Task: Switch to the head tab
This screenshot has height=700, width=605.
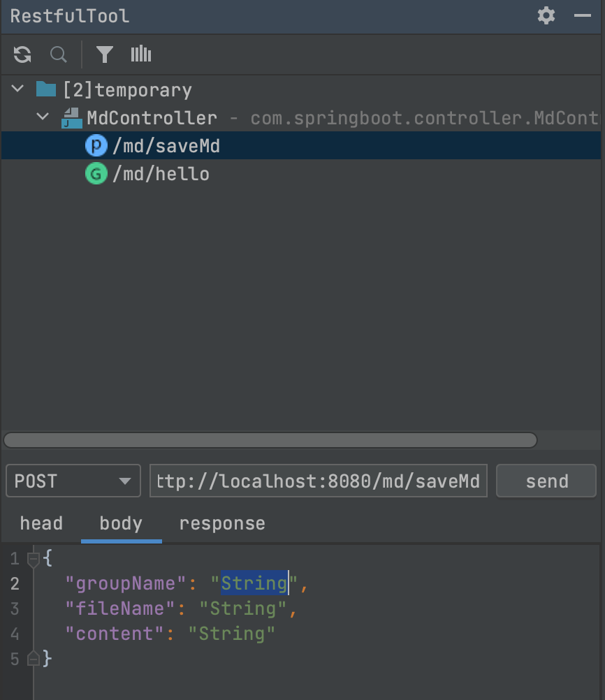Action: [x=41, y=523]
